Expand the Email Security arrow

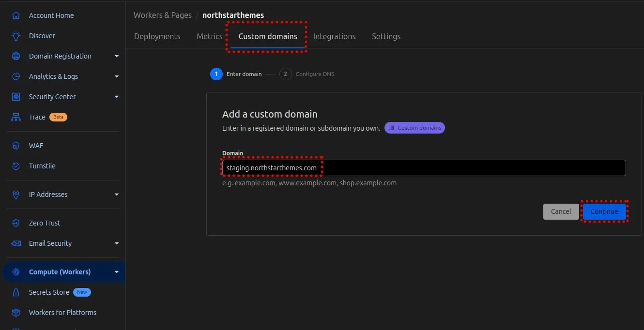(117, 243)
